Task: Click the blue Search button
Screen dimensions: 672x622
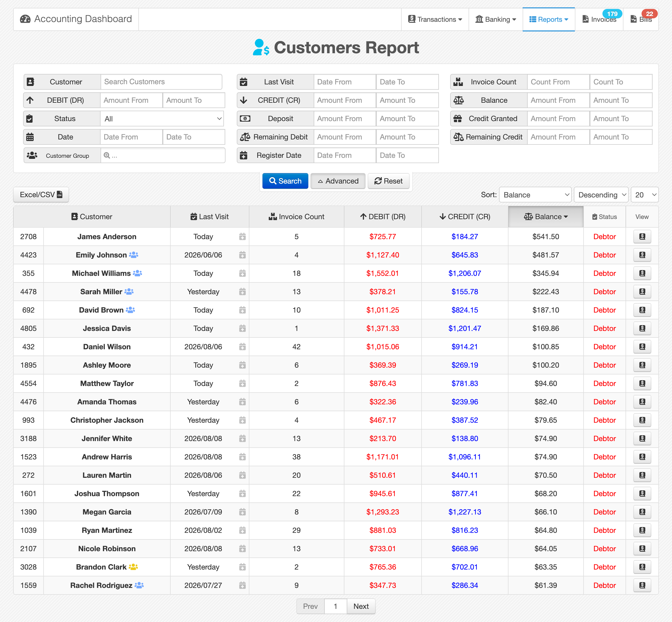Action: pyautogui.click(x=285, y=181)
